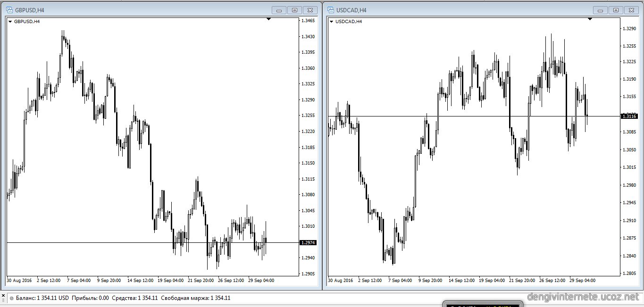
Task: Click the USDCAD,H4 window title bar
Action: point(462,10)
